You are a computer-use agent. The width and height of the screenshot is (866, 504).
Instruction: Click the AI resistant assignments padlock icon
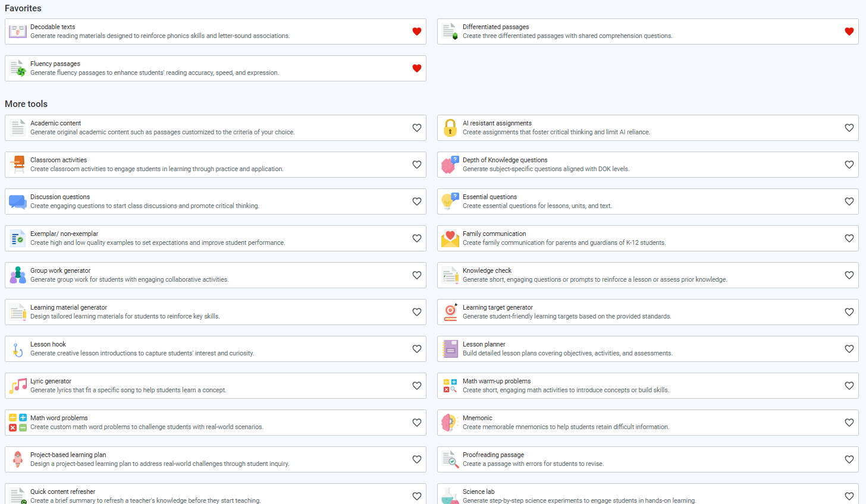(x=450, y=128)
